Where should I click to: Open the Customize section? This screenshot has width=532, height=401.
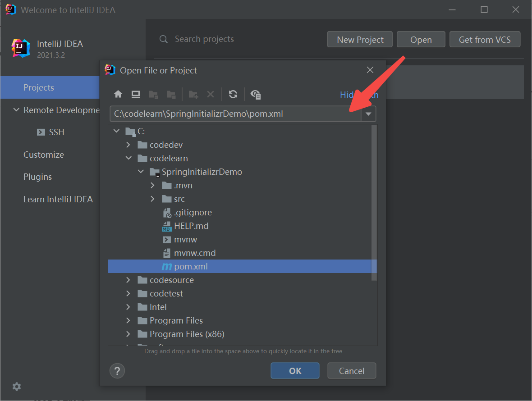44,155
